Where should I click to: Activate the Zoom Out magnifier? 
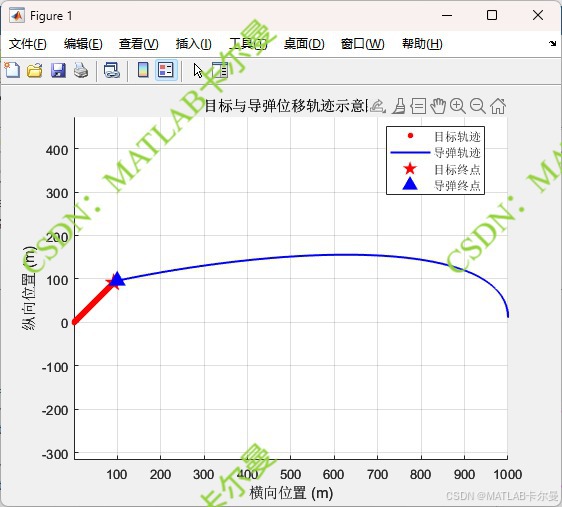click(478, 106)
